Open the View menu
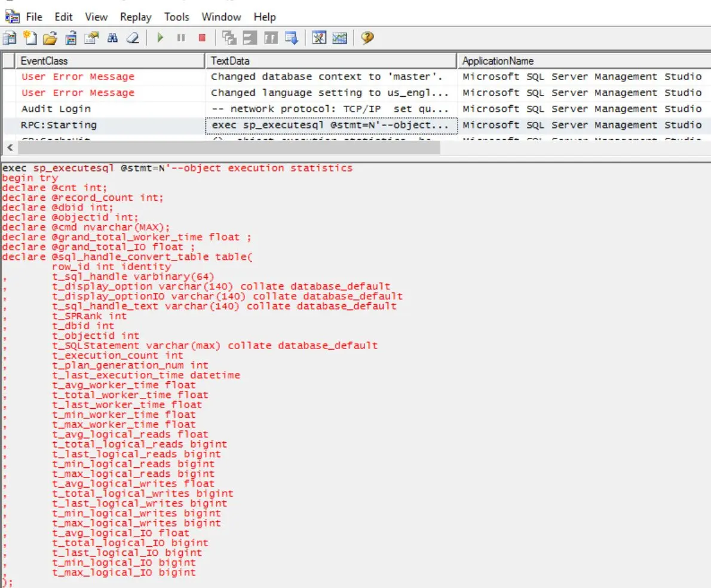 96,17
